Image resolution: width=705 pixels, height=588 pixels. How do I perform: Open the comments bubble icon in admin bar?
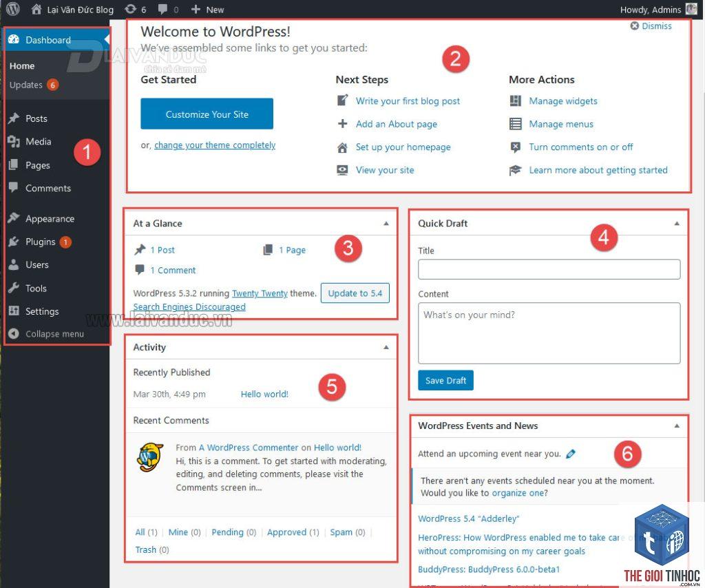(162, 10)
